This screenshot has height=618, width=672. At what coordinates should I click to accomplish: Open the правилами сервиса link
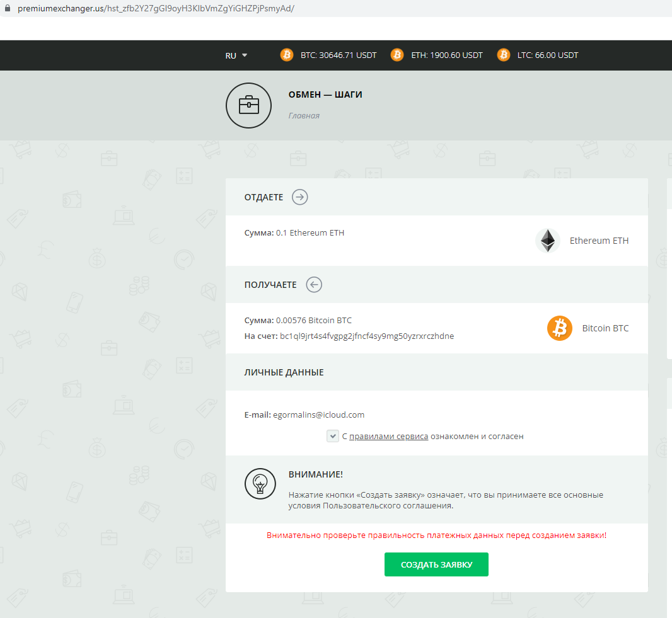click(x=389, y=437)
